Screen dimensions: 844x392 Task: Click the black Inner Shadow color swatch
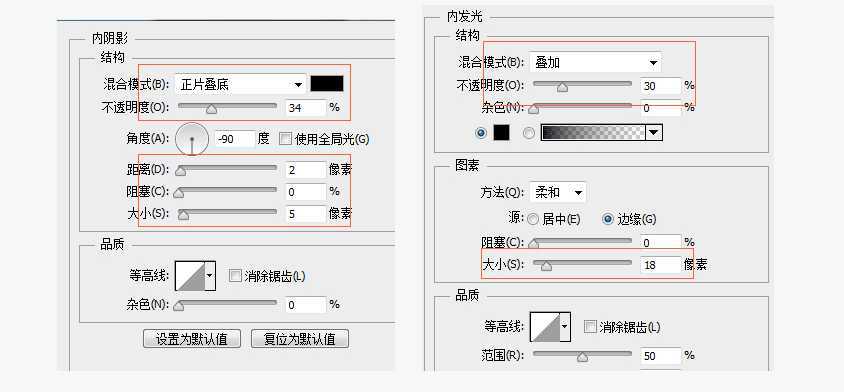click(327, 84)
